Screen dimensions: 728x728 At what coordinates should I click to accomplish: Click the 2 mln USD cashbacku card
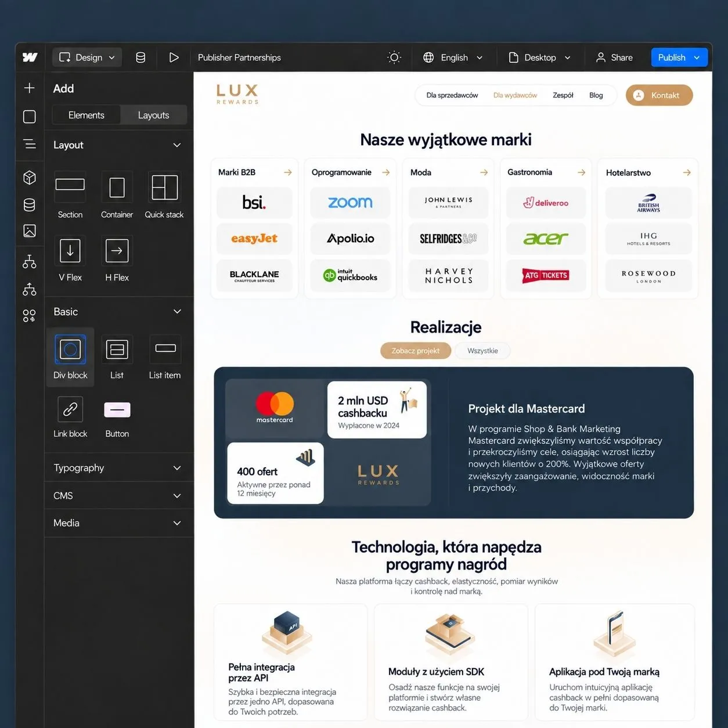[377, 410]
